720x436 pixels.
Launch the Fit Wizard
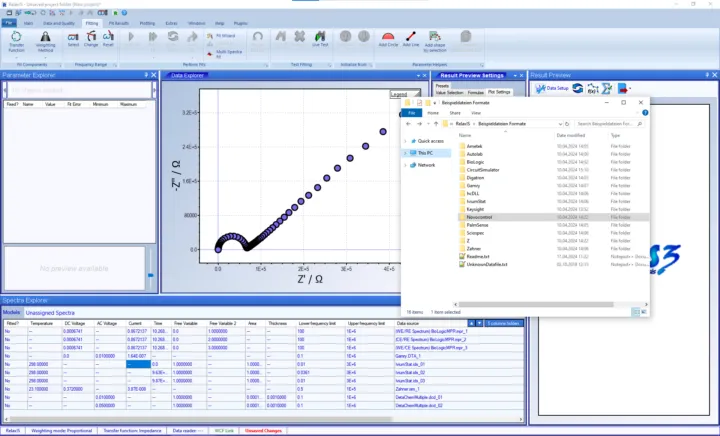228,35
